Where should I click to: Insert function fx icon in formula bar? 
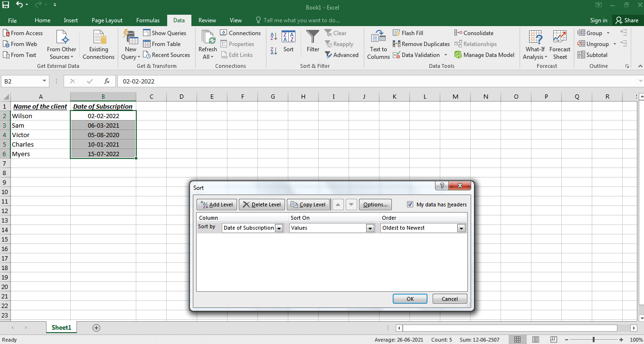point(107,81)
